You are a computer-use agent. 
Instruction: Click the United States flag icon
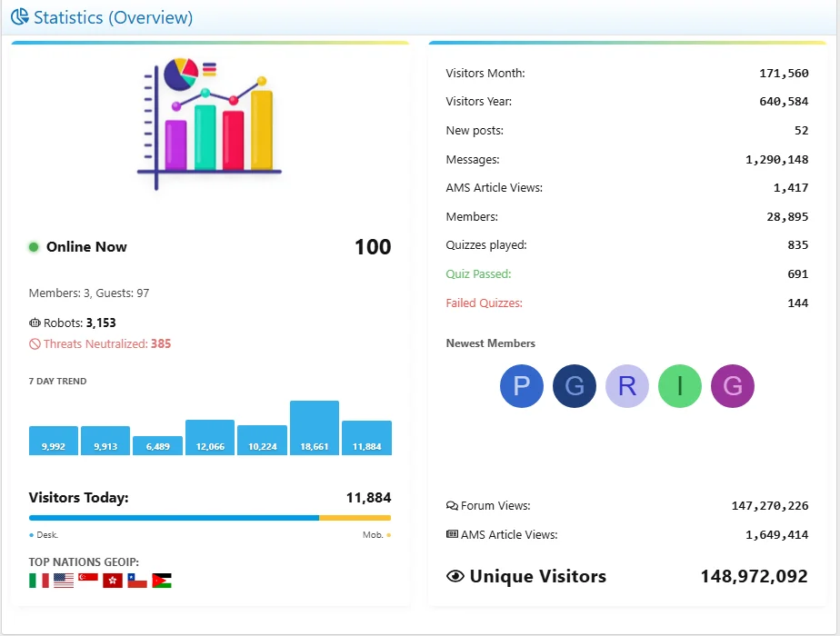point(64,580)
